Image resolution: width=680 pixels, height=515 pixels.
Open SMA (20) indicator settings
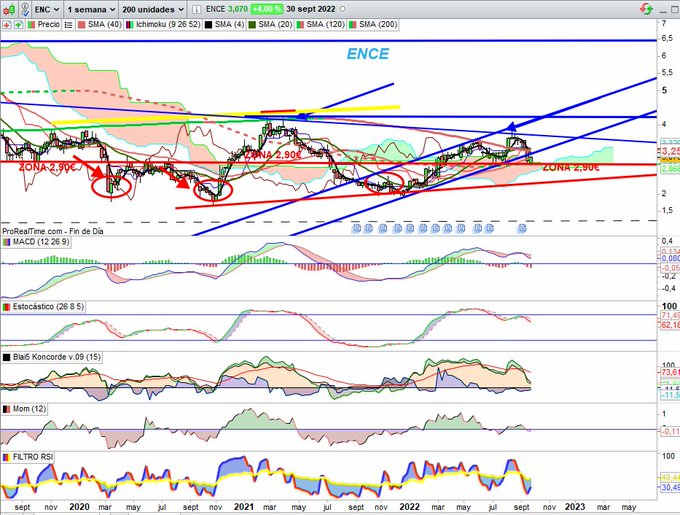coord(271,25)
